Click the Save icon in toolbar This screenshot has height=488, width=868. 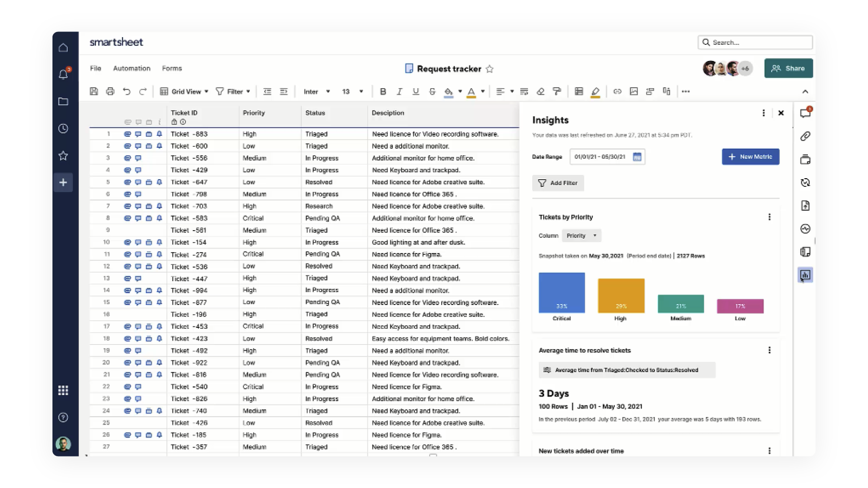(x=94, y=91)
